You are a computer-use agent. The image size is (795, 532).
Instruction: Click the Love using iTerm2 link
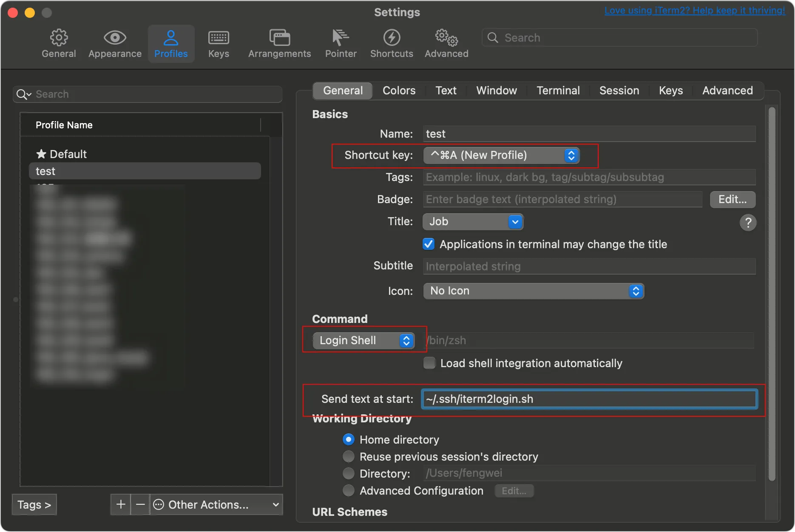point(695,11)
